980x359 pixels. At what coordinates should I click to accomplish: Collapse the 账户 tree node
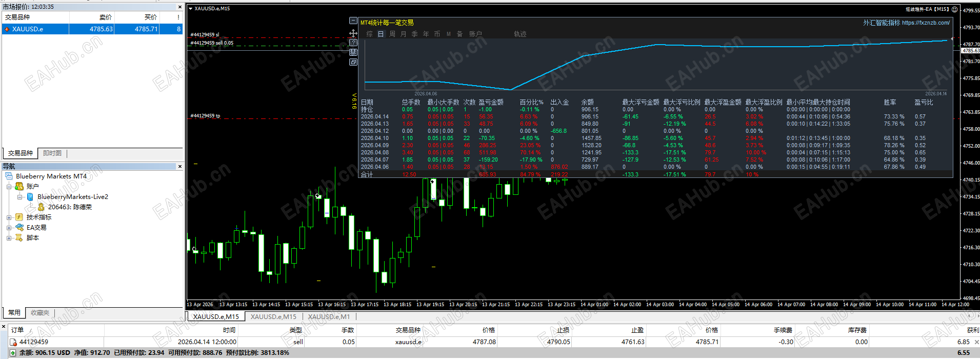pyautogui.click(x=9, y=187)
